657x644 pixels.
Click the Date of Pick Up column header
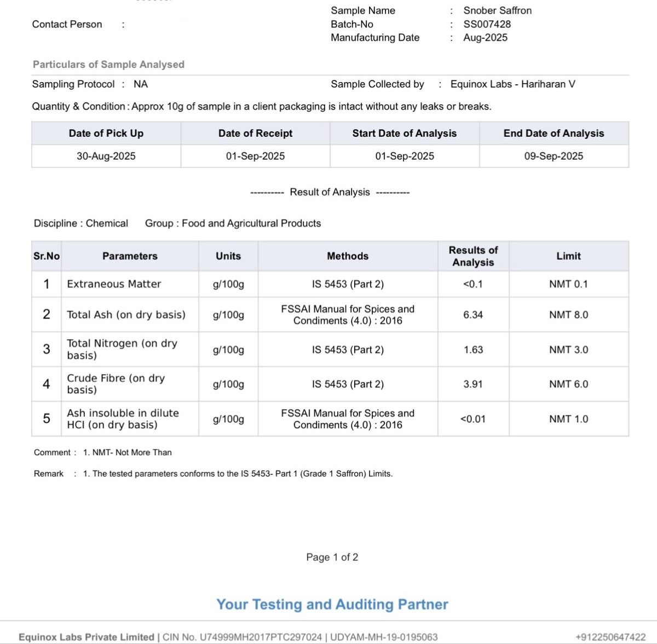click(x=106, y=134)
